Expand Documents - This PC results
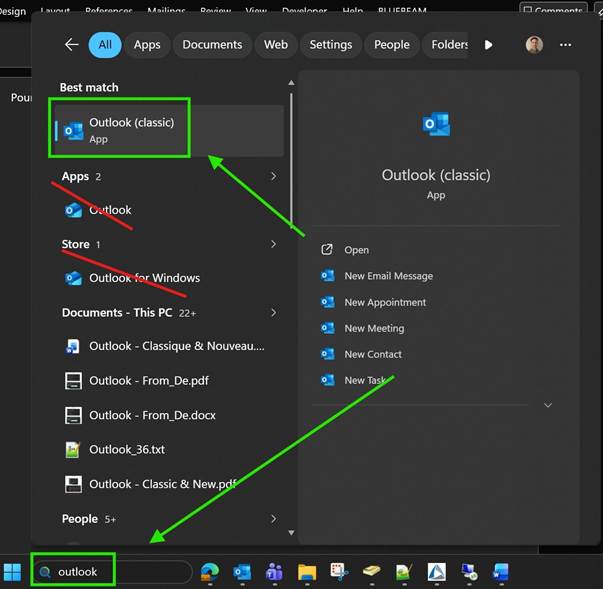This screenshot has width=603, height=589. click(x=273, y=313)
